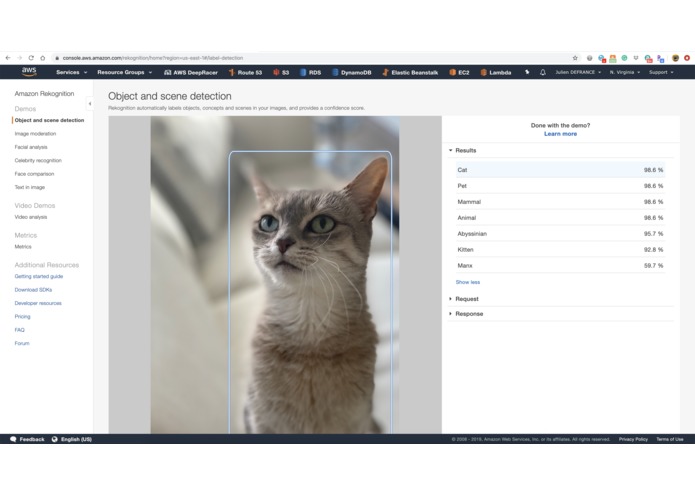Click the lock icon in address bar

point(57,58)
